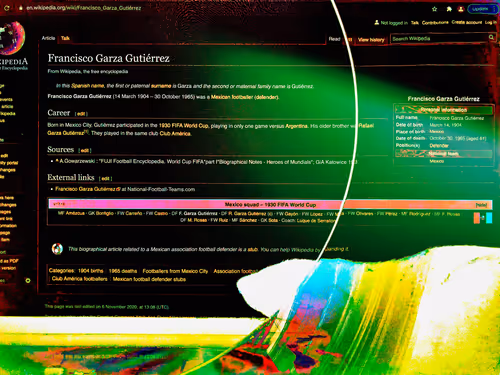Open the footballer link in intro
Viewport: 500px width, 375px height.
pos(242,97)
